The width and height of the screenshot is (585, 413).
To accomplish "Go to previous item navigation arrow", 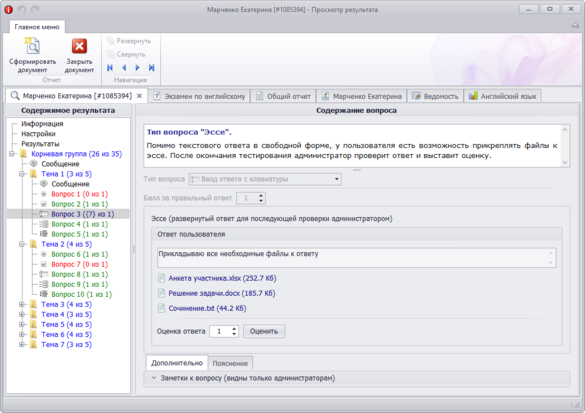I will pos(124,68).
